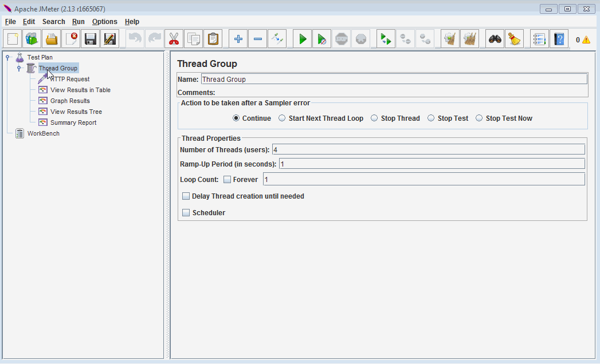Image resolution: width=600 pixels, height=364 pixels.
Task: Expand all nodes with plus icon
Action: coord(238,39)
